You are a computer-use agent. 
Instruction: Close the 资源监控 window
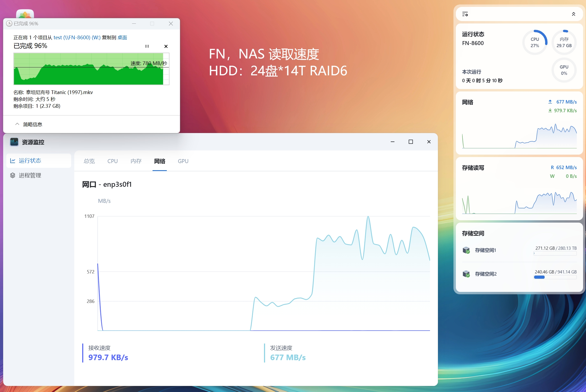[x=429, y=142]
